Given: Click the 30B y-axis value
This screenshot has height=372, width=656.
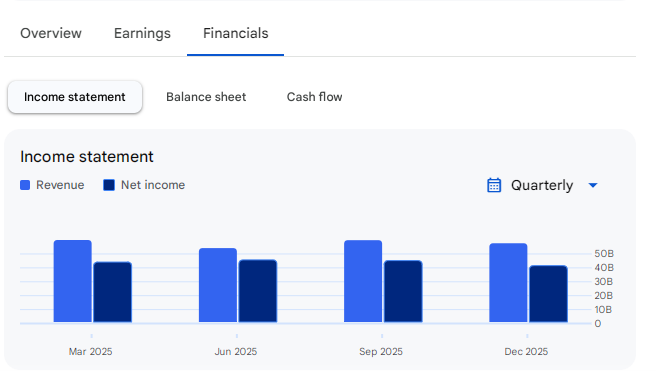Looking at the screenshot, I should click(x=604, y=282).
